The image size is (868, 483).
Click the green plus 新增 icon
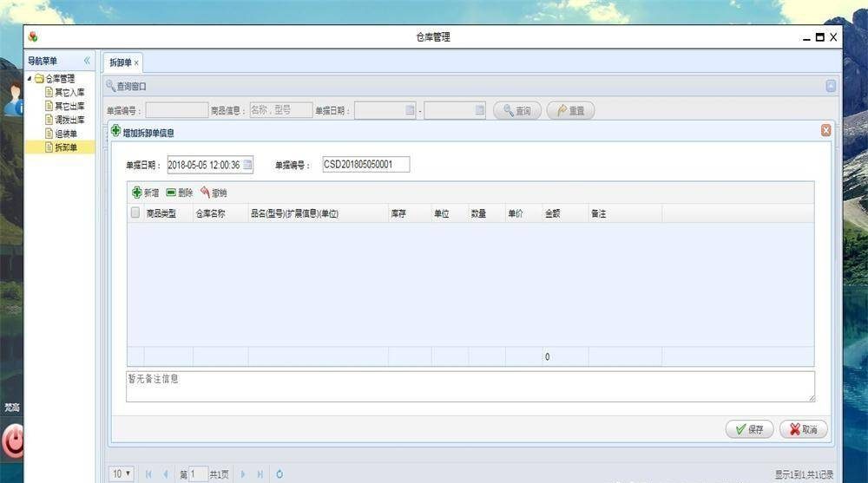point(137,193)
